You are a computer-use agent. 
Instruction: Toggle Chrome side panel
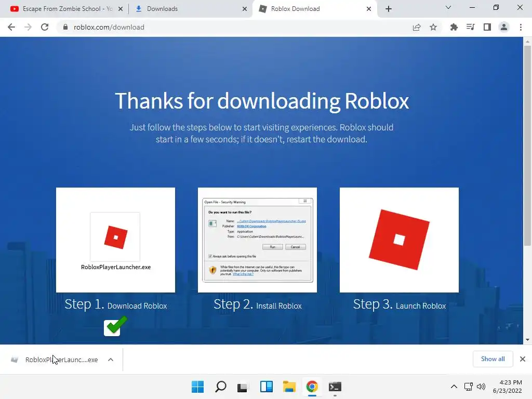tap(487, 27)
